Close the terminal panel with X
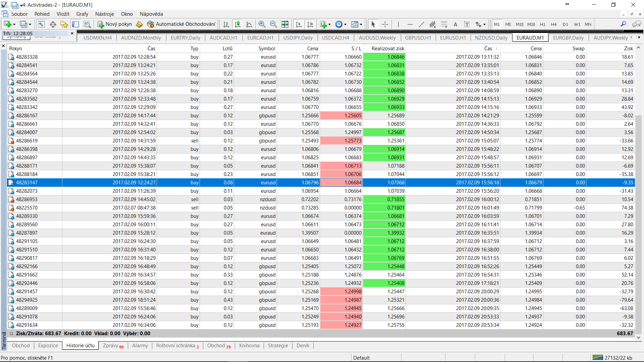The height and width of the screenshot is (362, 644). click(x=3, y=46)
